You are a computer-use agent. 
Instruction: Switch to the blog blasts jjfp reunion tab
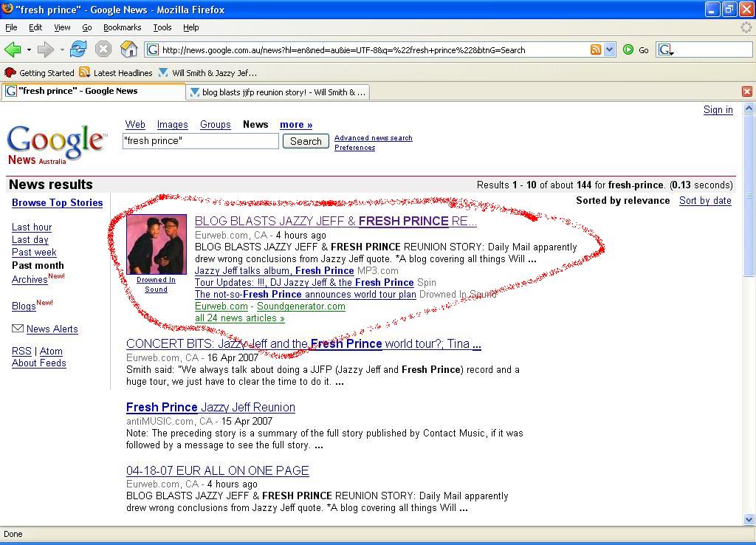pyautogui.click(x=278, y=92)
